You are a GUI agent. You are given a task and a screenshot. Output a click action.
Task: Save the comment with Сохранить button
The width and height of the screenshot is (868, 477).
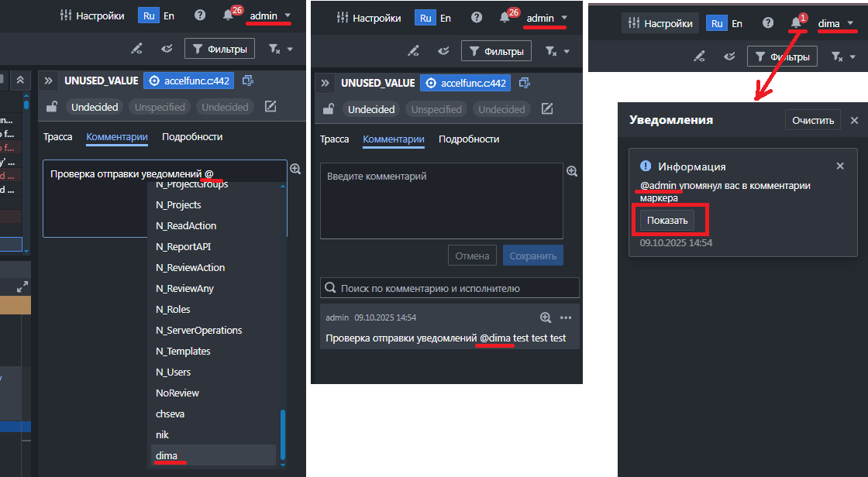tap(532, 256)
